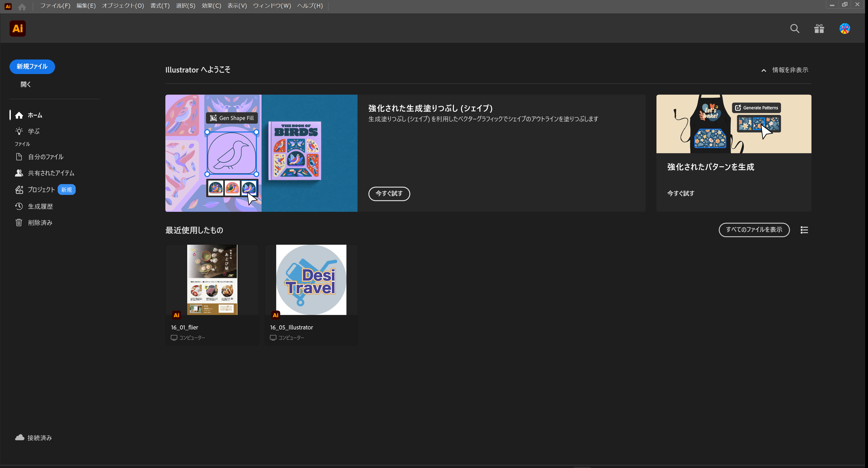
Task: Click the search magnifier icon
Action: 795,29
